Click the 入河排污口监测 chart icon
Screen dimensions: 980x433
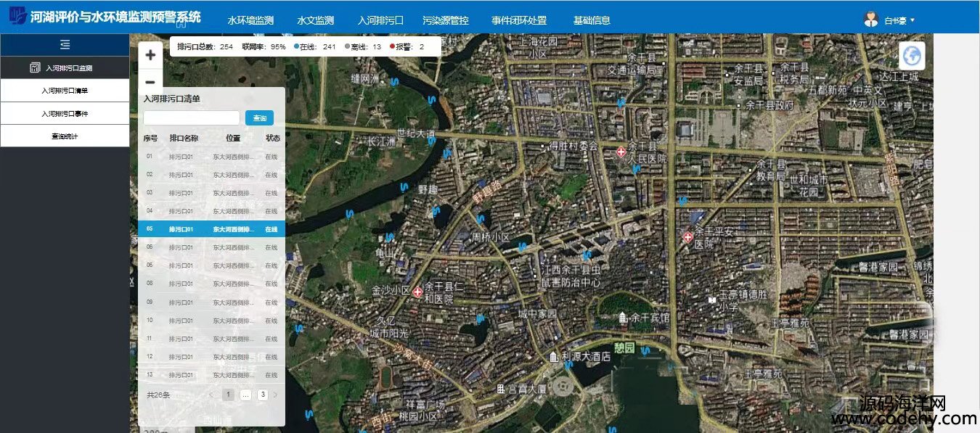tap(34, 67)
